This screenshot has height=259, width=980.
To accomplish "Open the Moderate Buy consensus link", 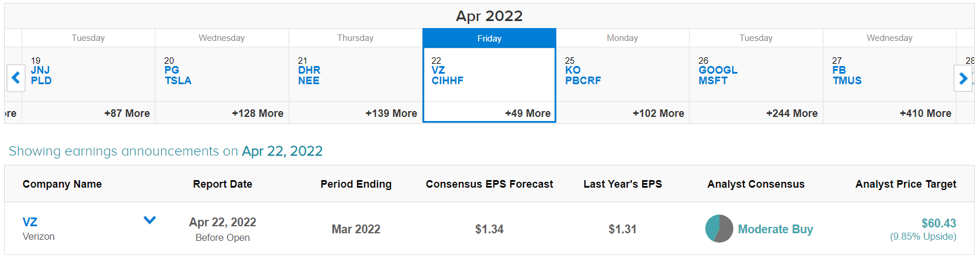I will (775, 229).
